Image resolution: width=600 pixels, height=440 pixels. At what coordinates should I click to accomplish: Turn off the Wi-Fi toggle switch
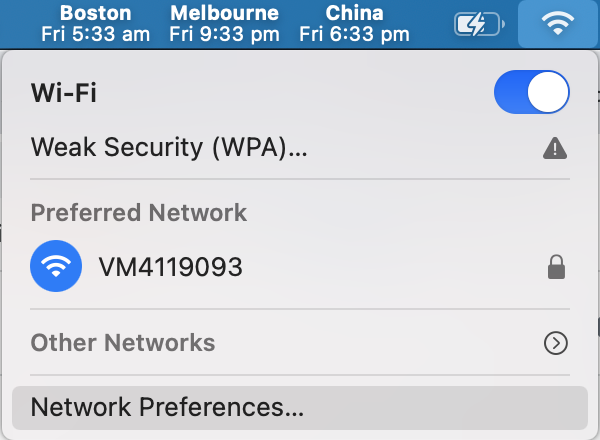coord(532,92)
